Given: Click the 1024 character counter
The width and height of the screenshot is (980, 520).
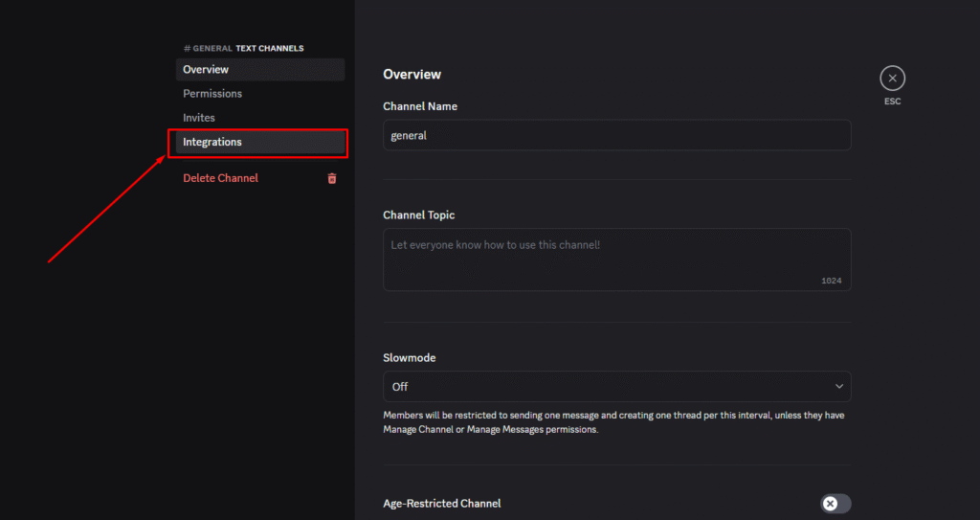Looking at the screenshot, I should click(832, 281).
